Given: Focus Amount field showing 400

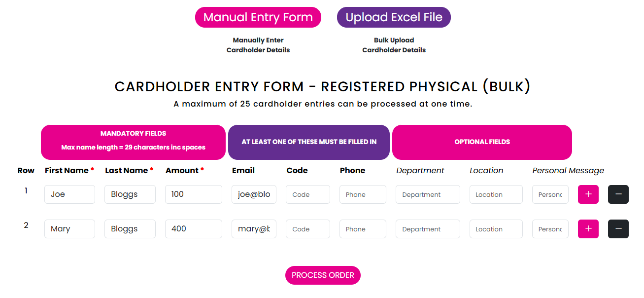Looking at the screenshot, I should tap(194, 229).
